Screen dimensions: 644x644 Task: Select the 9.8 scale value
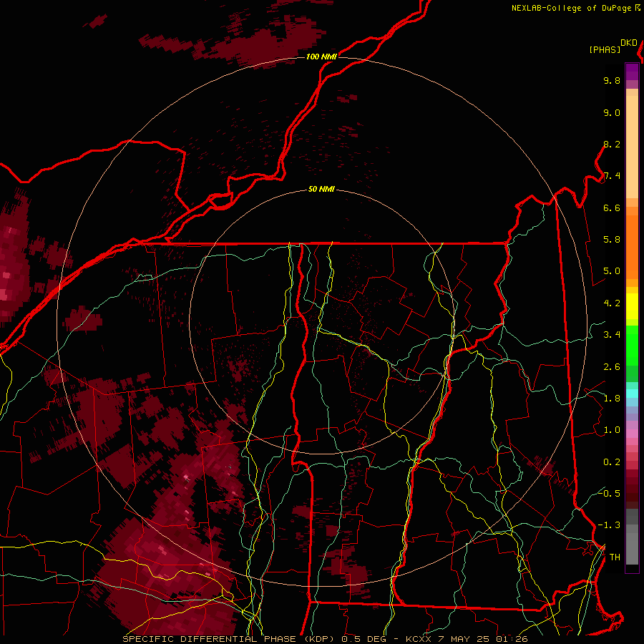pyautogui.click(x=612, y=80)
